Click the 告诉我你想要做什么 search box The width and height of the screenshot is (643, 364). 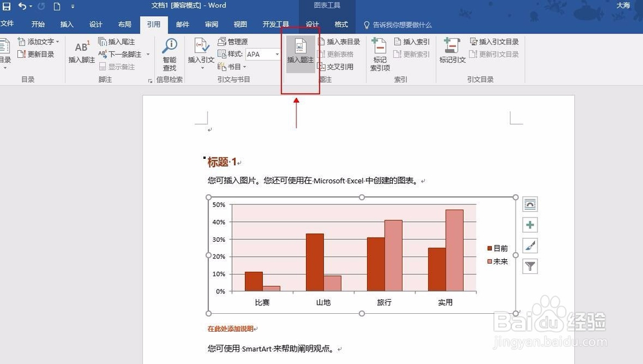[x=398, y=25]
